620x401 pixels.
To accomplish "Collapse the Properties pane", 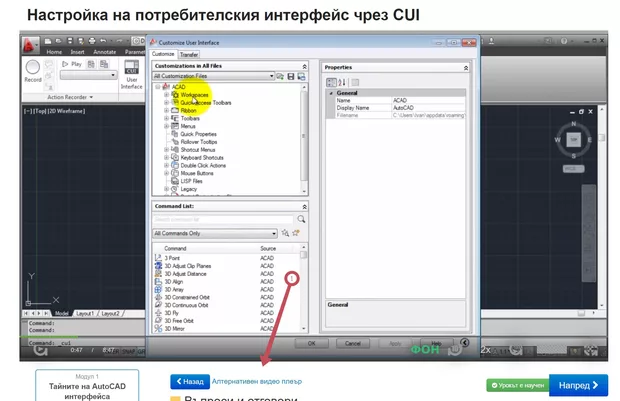I will tap(466, 68).
